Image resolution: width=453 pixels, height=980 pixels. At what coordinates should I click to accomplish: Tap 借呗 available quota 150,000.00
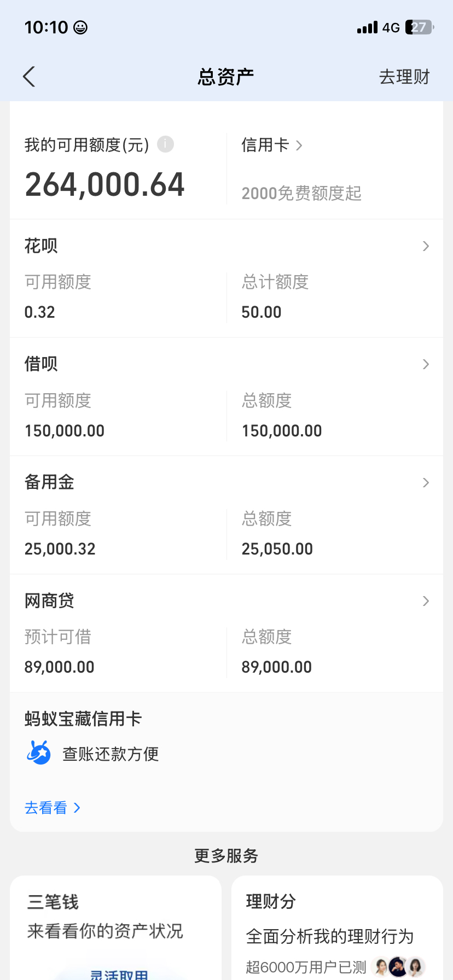65,431
